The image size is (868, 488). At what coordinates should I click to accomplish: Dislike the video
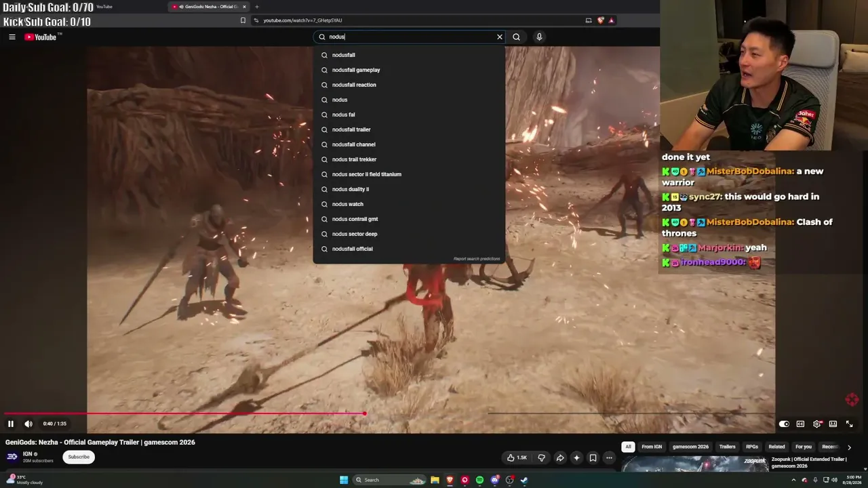pyautogui.click(x=541, y=458)
